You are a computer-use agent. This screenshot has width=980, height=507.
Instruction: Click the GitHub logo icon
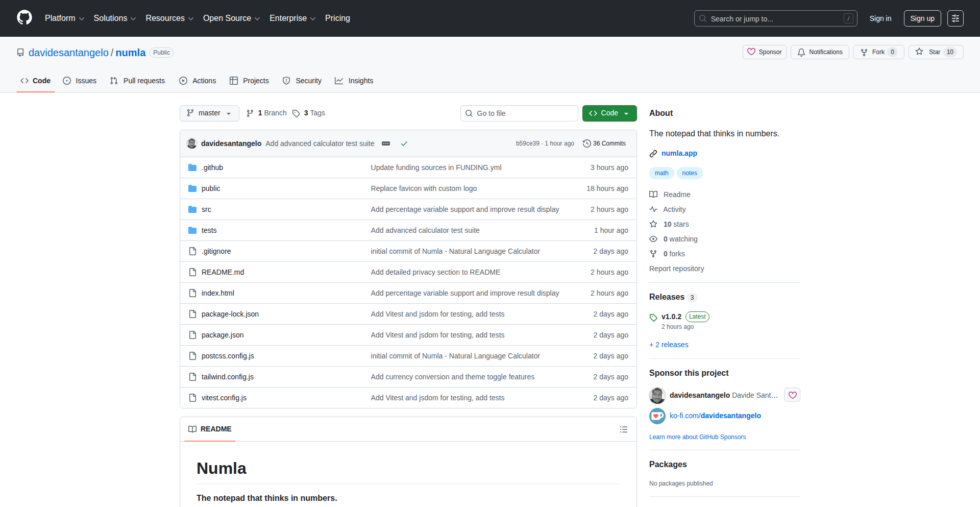[24, 18]
